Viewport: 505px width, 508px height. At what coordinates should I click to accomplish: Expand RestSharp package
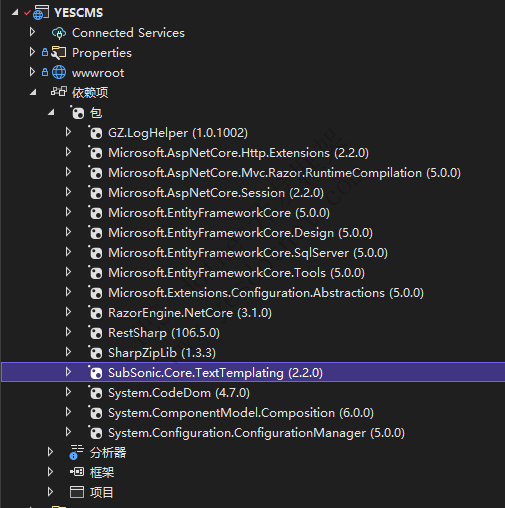68,332
